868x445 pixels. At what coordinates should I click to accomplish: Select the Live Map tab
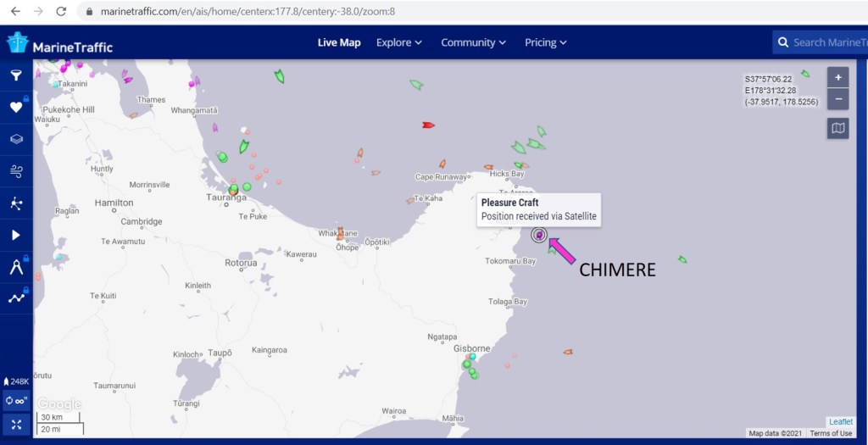[339, 42]
